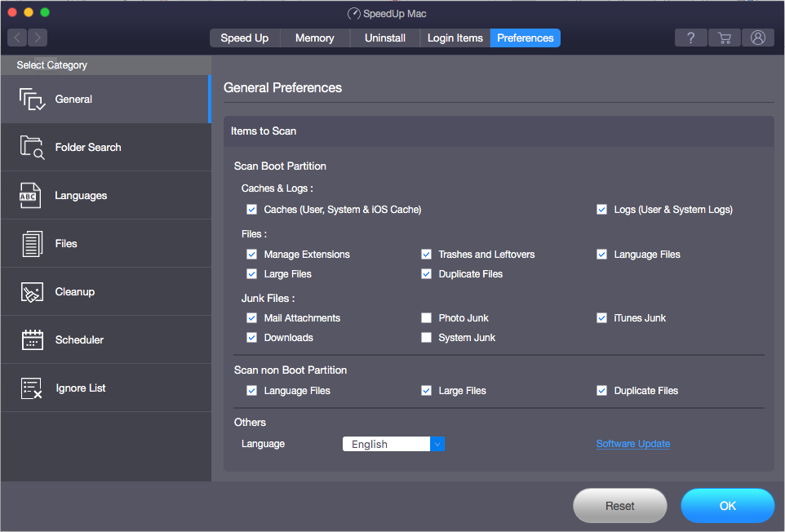Select the Languages ABC document icon
785x532 pixels.
(x=30, y=195)
